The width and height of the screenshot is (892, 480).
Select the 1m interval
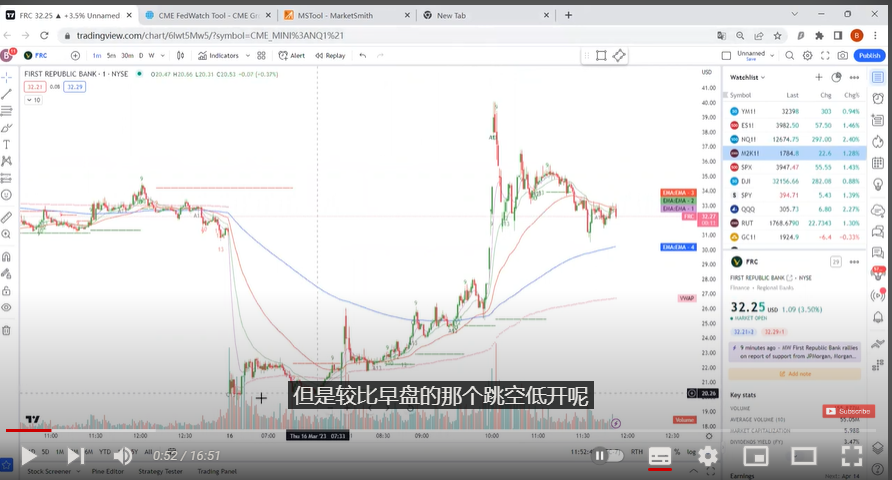(97, 55)
